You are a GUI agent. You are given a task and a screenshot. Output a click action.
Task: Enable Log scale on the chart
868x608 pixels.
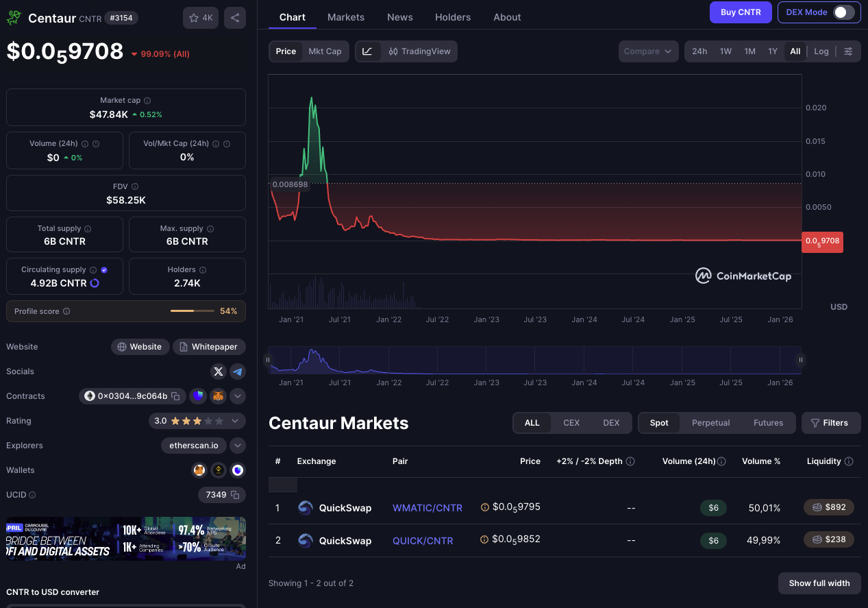click(x=821, y=51)
